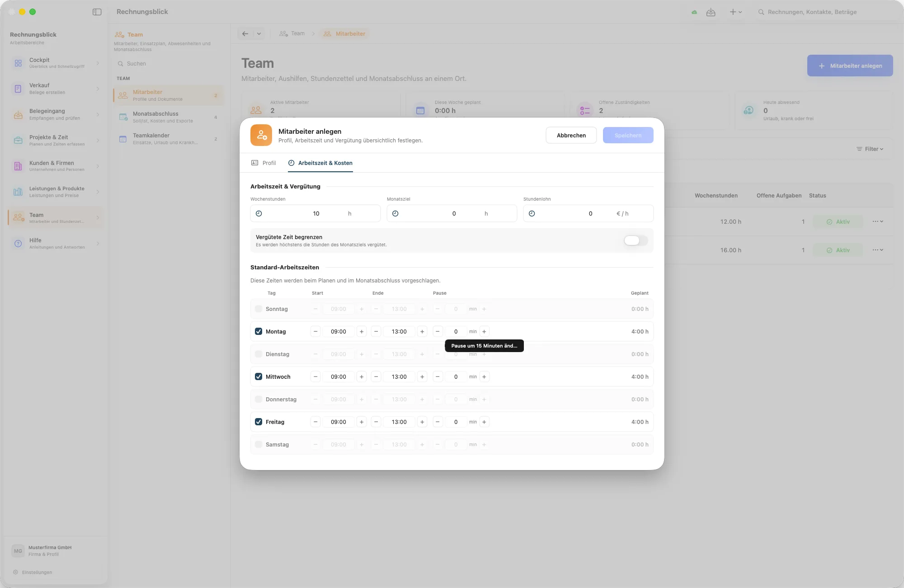Screen dimensions: 904x588
Task: Open the plus-add dropdown in toolbar
Action: pyautogui.click(x=736, y=12)
